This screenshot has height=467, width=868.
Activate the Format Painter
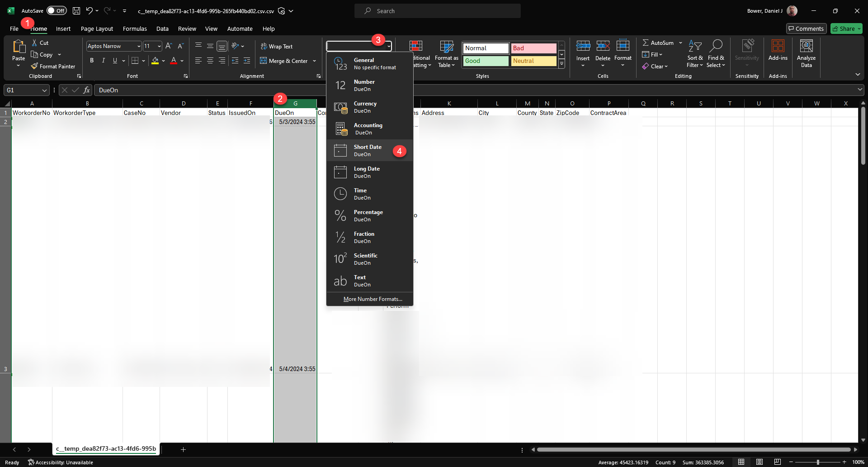53,66
